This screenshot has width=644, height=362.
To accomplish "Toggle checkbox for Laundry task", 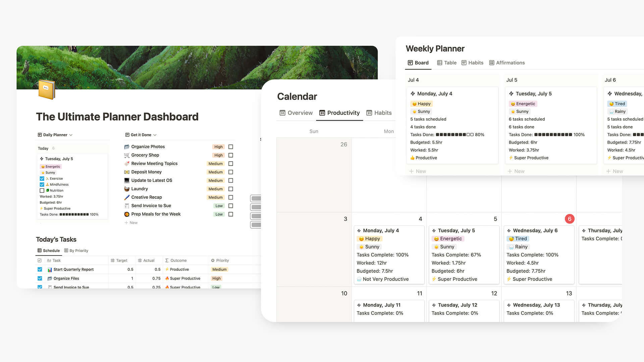I will pyautogui.click(x=231, y=189).
